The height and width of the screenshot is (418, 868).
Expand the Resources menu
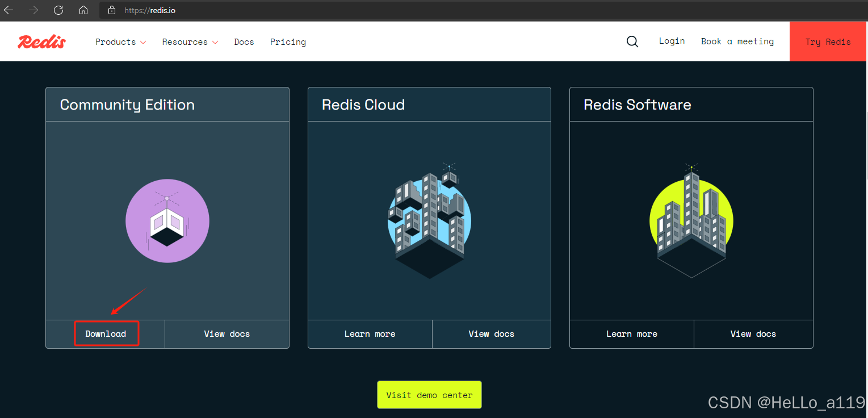tap(190, 42)
